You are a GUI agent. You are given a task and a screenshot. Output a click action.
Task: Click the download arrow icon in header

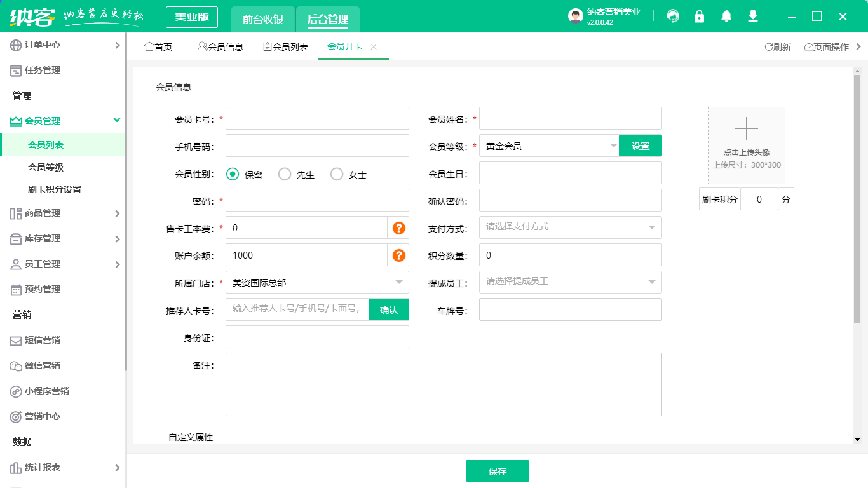(753, 17)
